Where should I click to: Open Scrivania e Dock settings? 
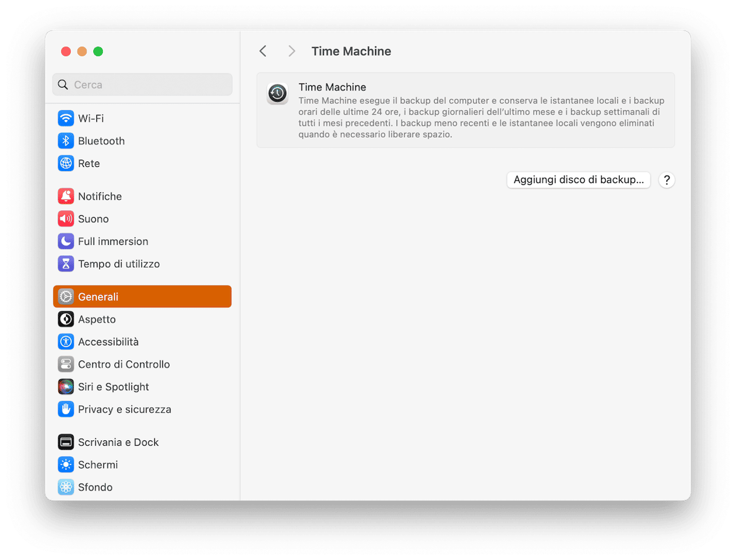click(x=119, y=442)
